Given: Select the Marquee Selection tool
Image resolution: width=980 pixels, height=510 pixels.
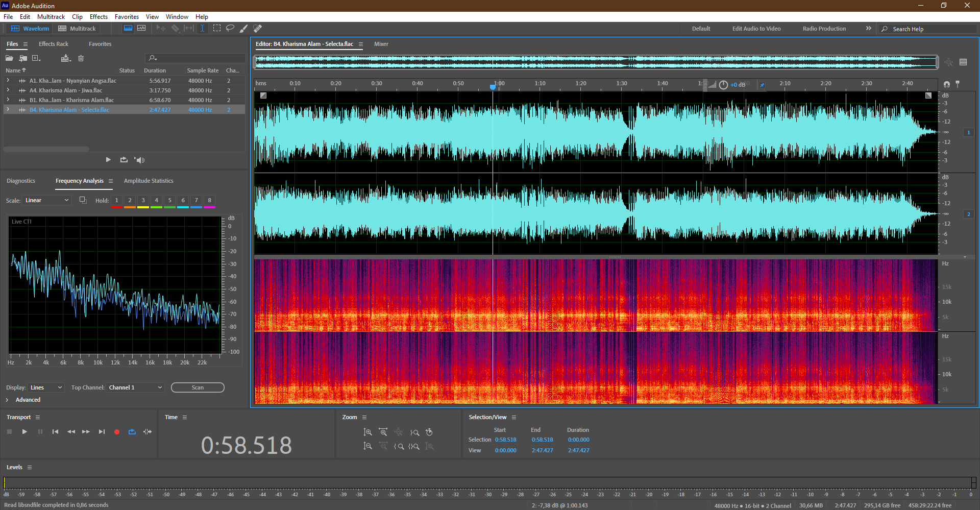Looking at the screenshot, I should tap(217, 29).
